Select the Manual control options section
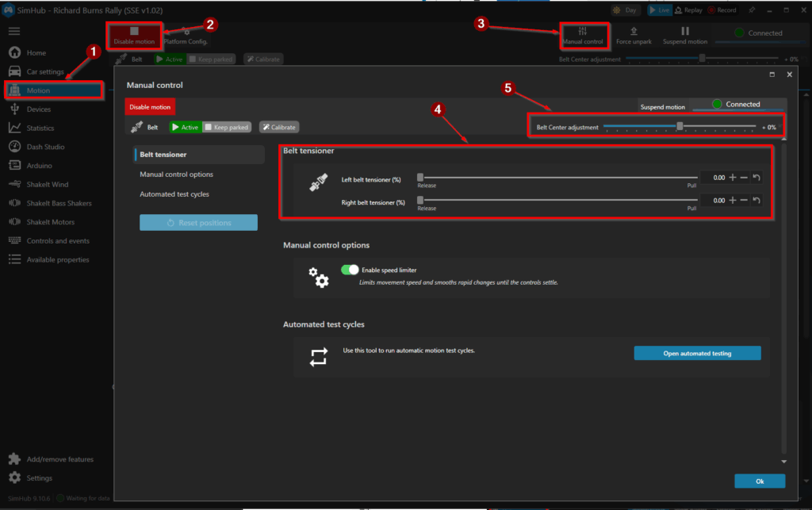This screenshot has height=510, width=812. coord(176,174)
